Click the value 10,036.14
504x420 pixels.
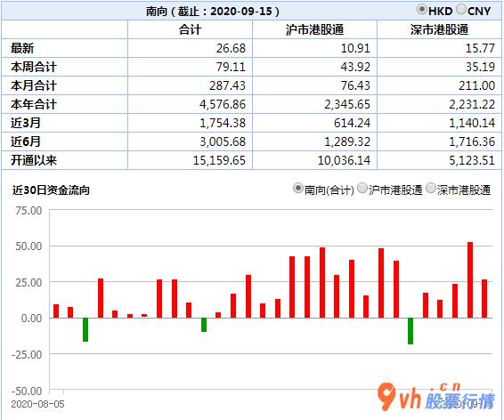coord(344,160)
